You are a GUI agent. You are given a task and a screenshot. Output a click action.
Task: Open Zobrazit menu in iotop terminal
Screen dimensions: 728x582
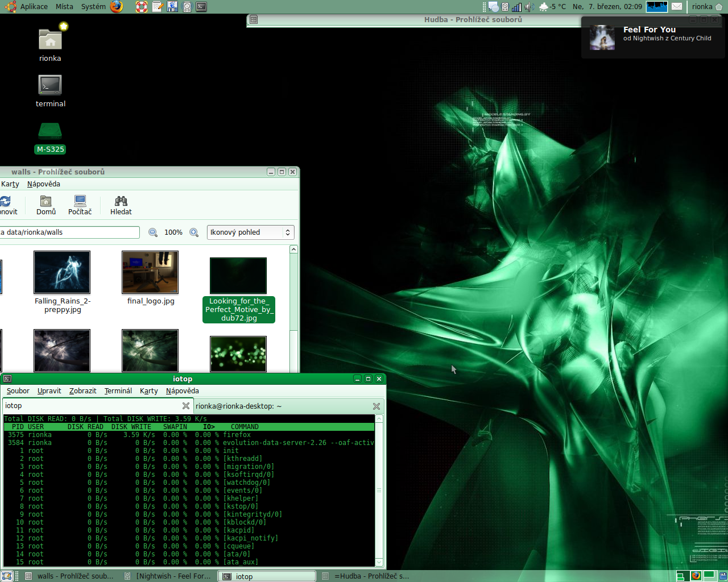pyautogui.click(x=83, y=391)
